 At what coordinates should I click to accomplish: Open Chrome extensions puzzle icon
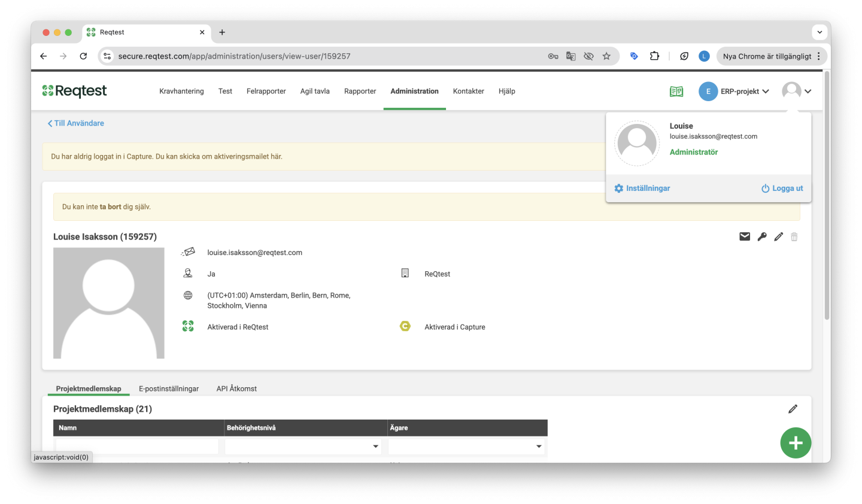(x=654, y=56)
